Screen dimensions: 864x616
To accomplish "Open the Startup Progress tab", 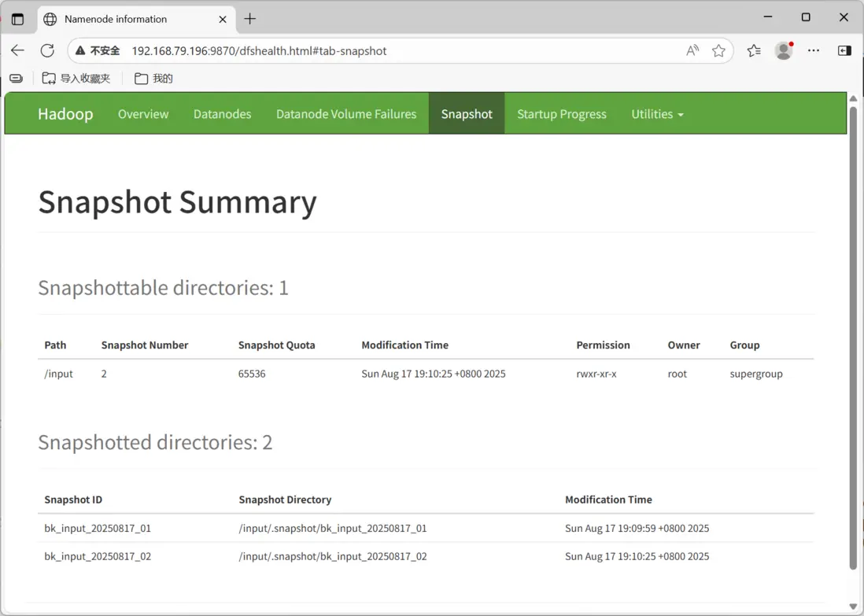I will [561, 114].
